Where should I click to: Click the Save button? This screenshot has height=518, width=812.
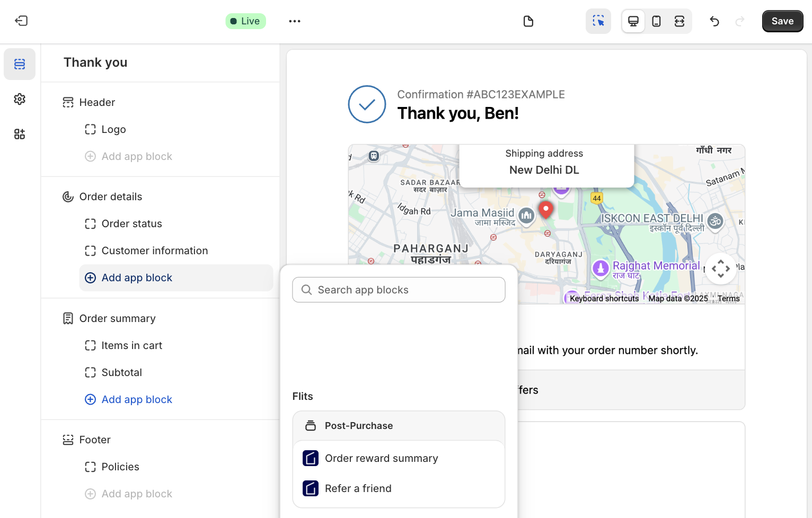point(783,21)
